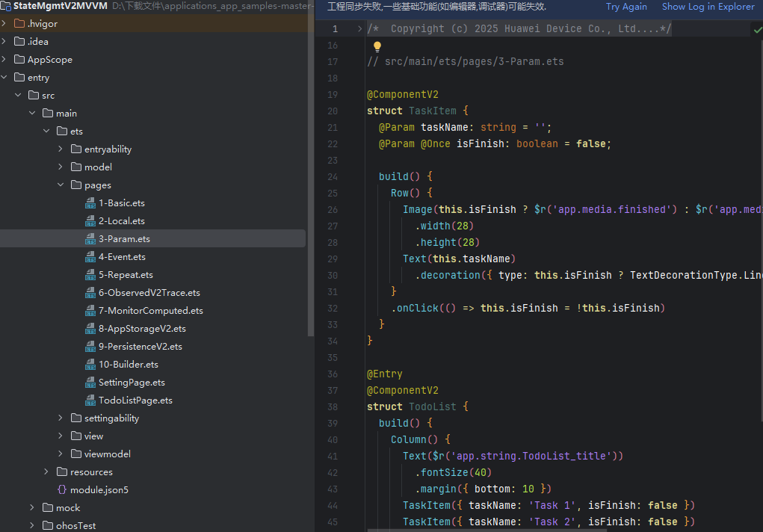This screenshot has width=763, height=532.
Task: Click the StateMgmtV2MVVM project icon
Action: [x=6, y=6]
